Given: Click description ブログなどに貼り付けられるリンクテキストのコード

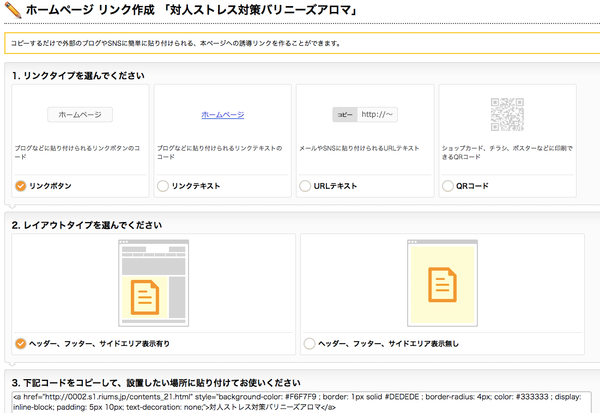Looking at the screenshot, I should (220, 152).
